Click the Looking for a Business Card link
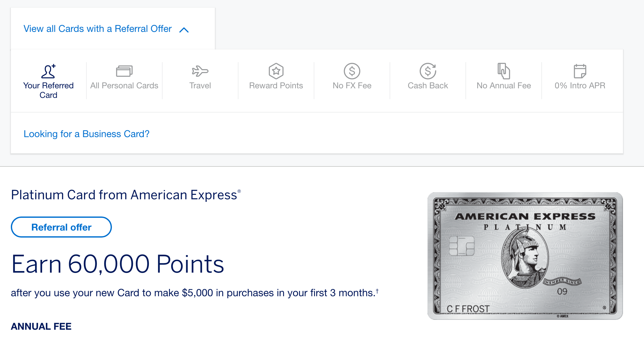Viewport: 644px width, 338px height. coord(86,134)
